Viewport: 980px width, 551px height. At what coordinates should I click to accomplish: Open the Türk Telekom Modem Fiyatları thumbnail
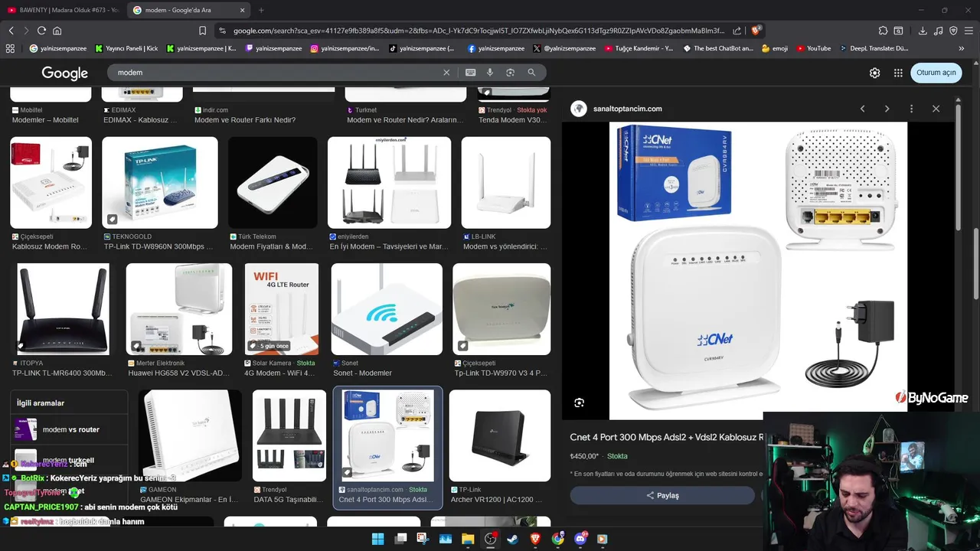(x=273, y=183)
